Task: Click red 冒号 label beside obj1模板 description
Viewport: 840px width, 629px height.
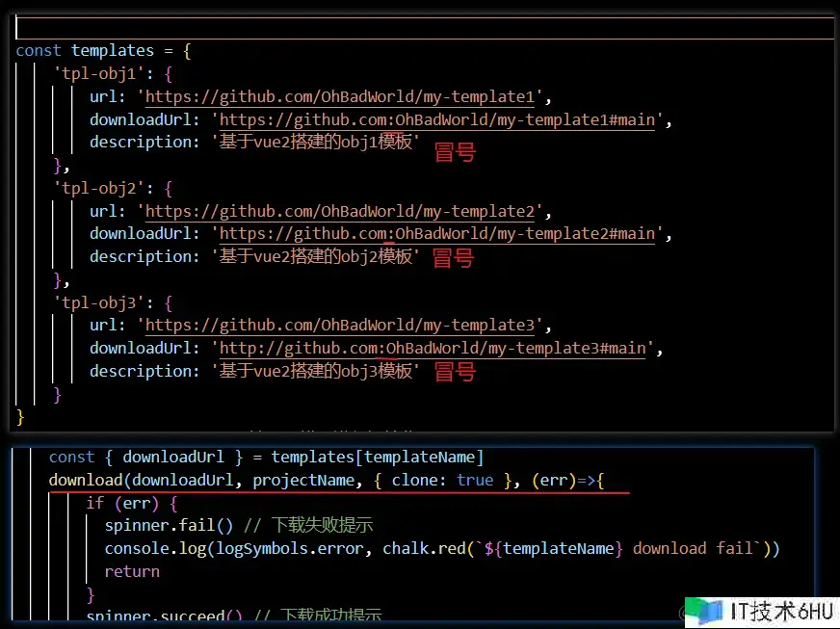Action: point(455,151)
